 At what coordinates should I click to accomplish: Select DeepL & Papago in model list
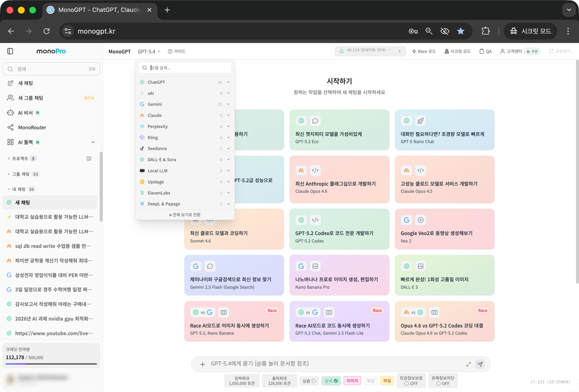point(185,204)
